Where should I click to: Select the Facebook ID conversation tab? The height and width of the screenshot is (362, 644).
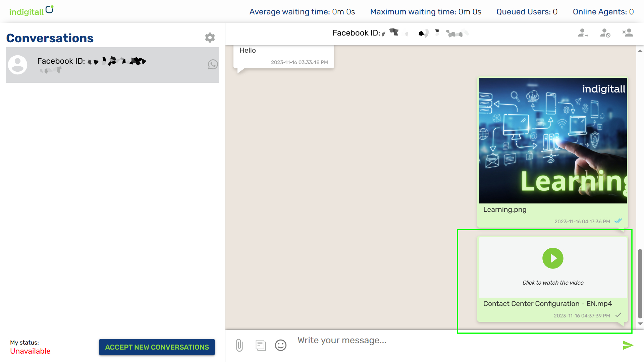[112, 65]
